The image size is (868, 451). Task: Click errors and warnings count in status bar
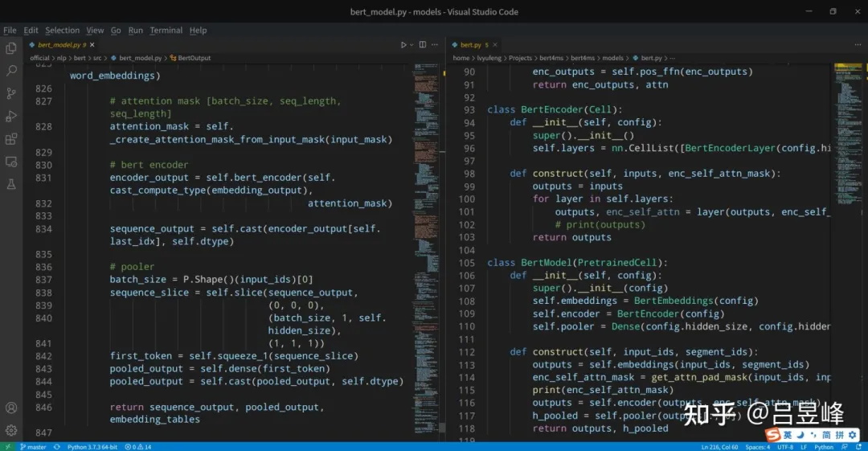click(137, 446)
